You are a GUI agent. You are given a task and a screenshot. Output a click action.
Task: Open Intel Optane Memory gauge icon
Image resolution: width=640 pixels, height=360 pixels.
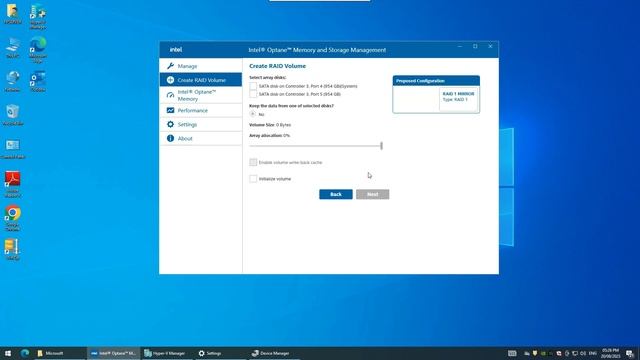tap(170, 96)
